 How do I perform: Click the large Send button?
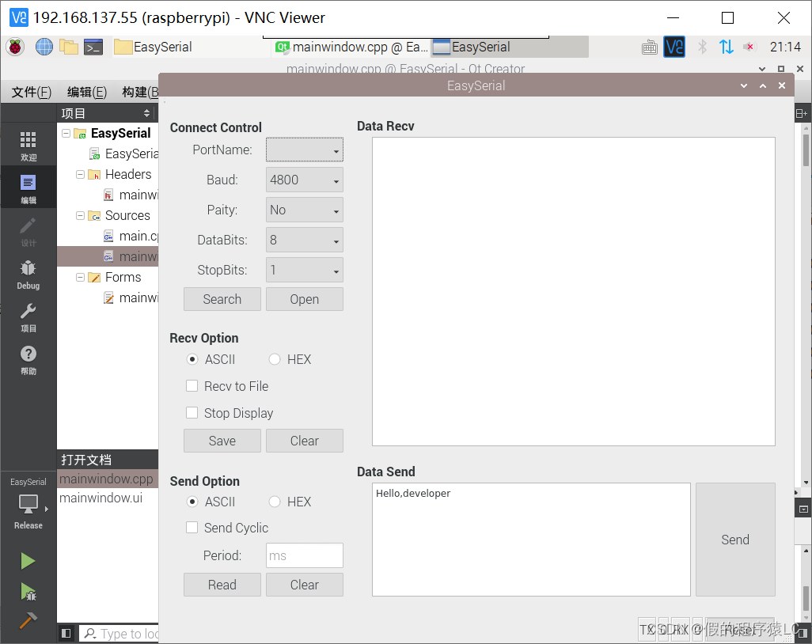pos(735,540)
